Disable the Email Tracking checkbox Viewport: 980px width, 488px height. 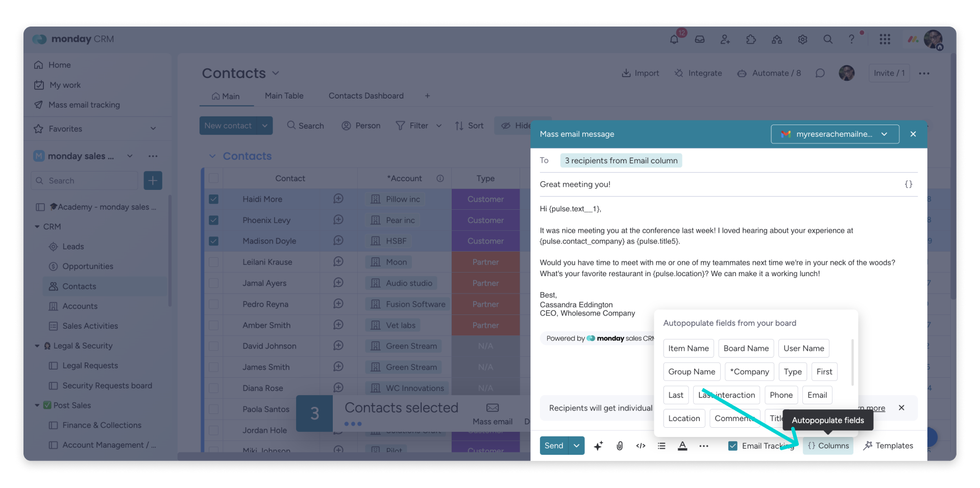(732, 446)
